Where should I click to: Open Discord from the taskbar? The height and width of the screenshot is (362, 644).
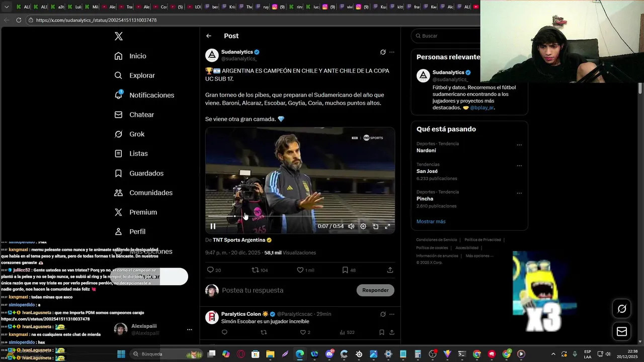coord(330,354)
